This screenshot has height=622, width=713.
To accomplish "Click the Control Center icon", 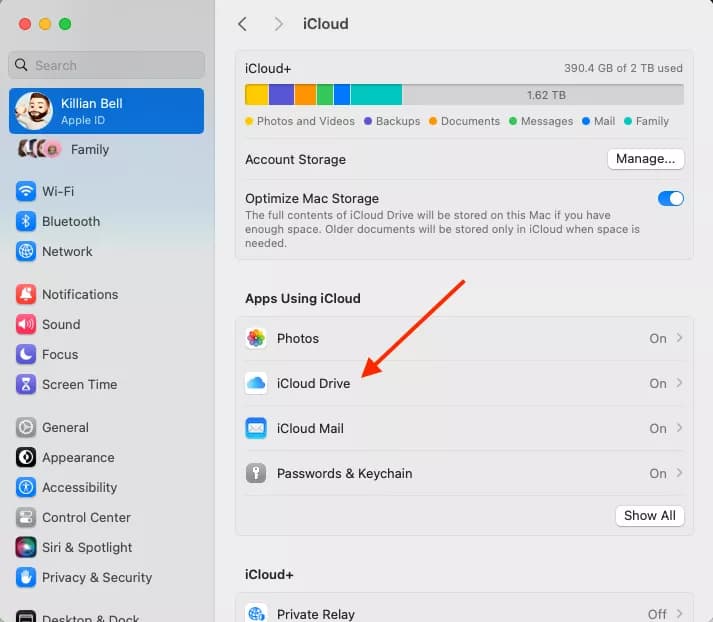I will 26,517.
